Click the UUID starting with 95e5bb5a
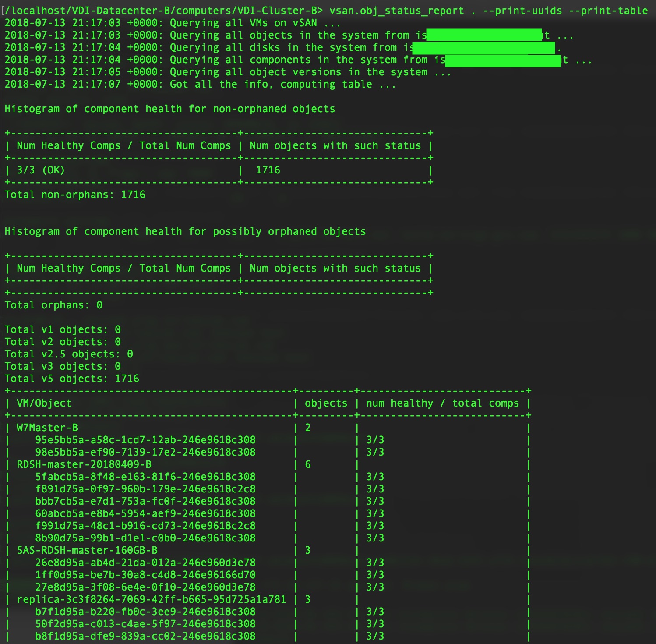Screen dimensions: 656x644 pyautogui.click(x=145, y=440)
